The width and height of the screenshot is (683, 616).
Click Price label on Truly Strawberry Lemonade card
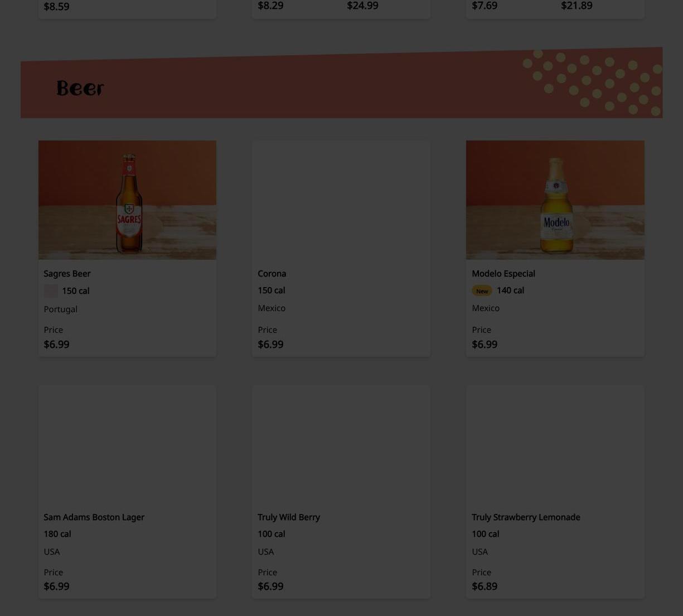coord(481,573)
